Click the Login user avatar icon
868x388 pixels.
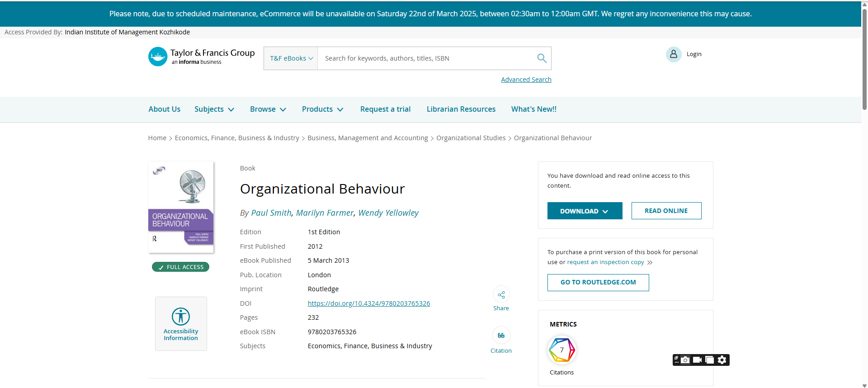tap(673, 54)
